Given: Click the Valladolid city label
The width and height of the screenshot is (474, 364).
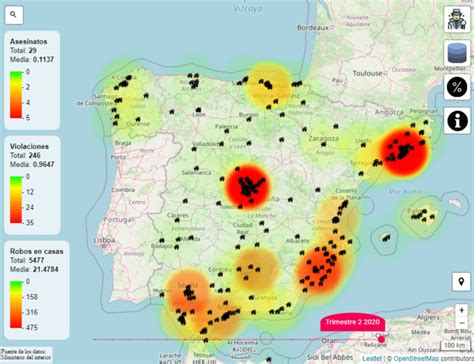Looking at the screenshot, I should pos(206,144).
